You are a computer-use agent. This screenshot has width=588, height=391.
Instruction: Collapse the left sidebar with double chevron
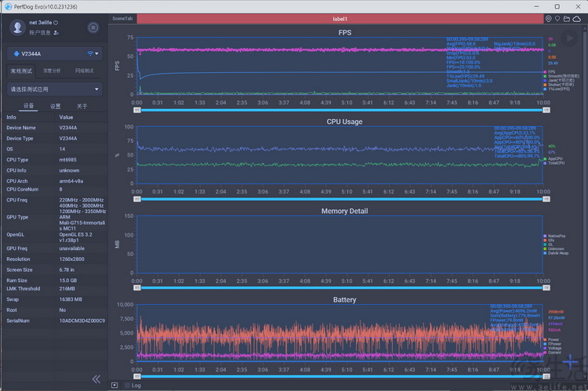pyautogui.click(x=96, y=379)
